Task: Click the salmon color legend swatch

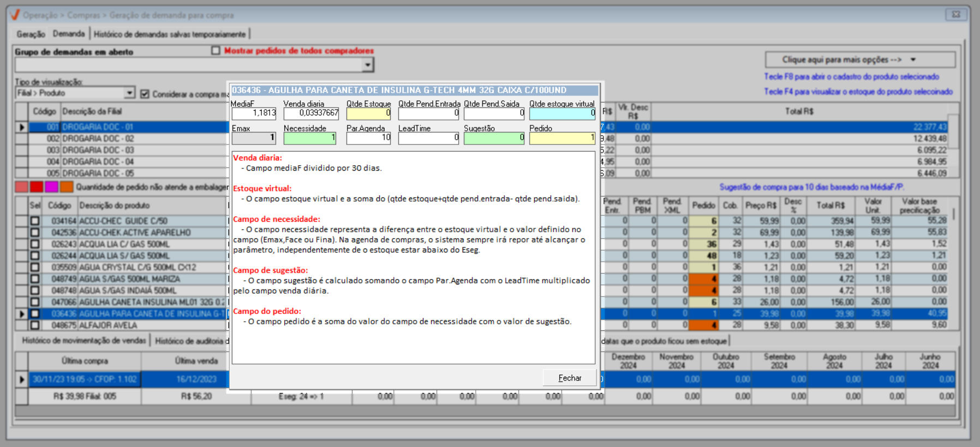Action: 21,187
